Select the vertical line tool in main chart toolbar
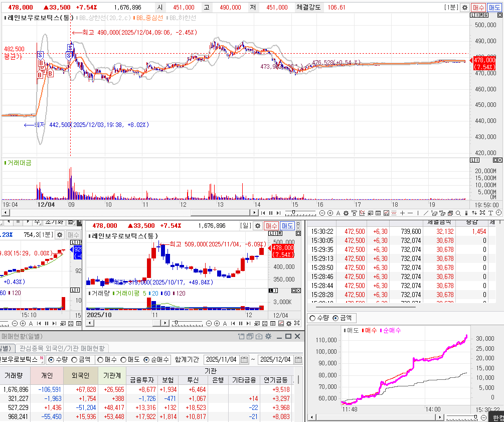 click(418, 213)
